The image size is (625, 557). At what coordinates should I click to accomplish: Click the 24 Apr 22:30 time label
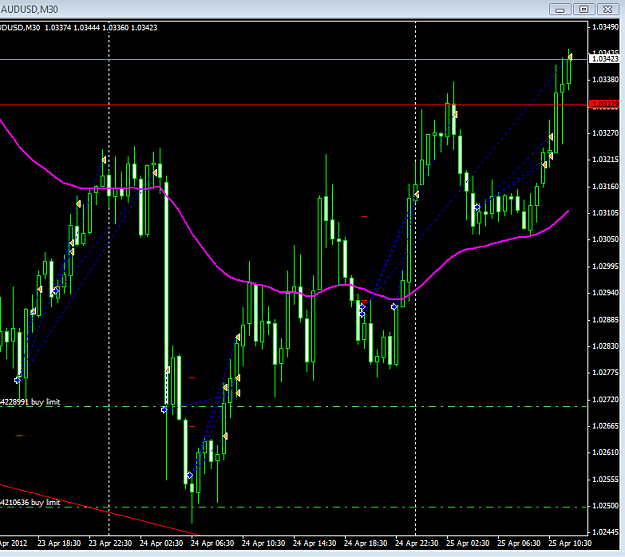point(417,543)
